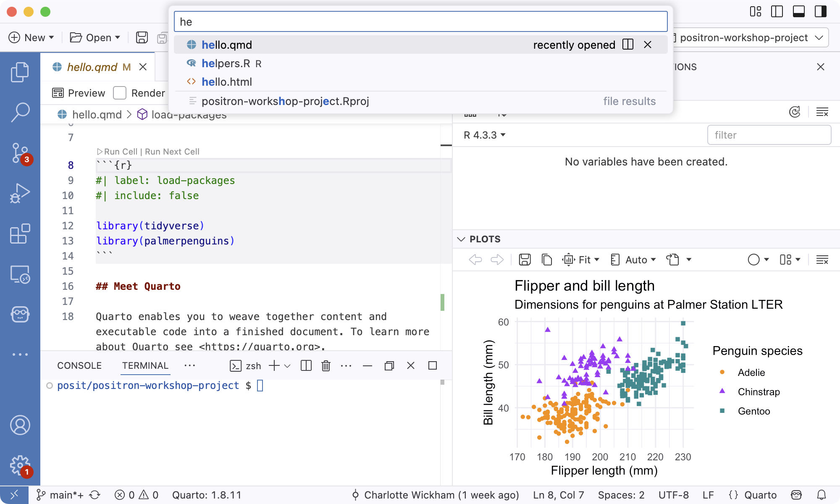
Task: Show next plot arrow
Action: pos(497,260)
